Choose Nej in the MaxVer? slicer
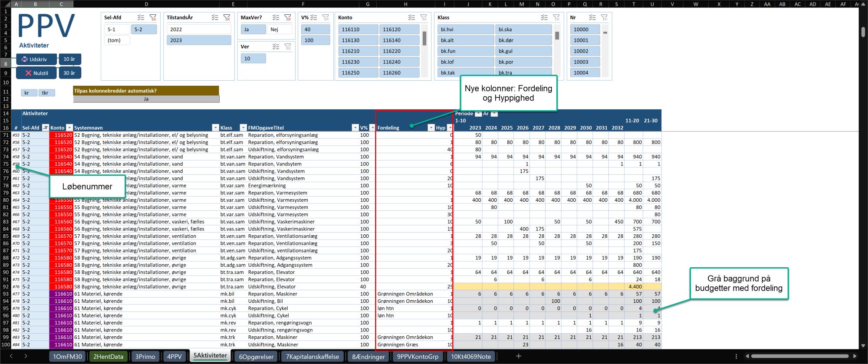This screenshot has width=868, height=364. point(279,30)
